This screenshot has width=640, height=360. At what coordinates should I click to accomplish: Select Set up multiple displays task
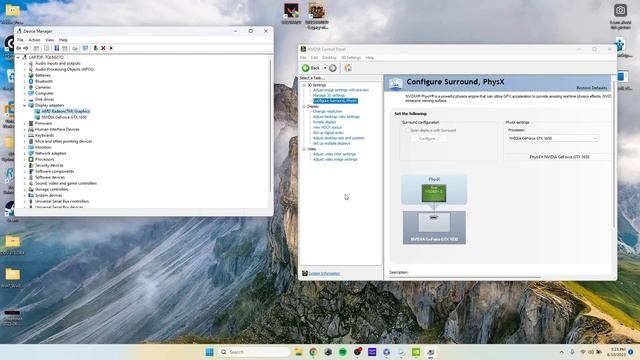331,144
